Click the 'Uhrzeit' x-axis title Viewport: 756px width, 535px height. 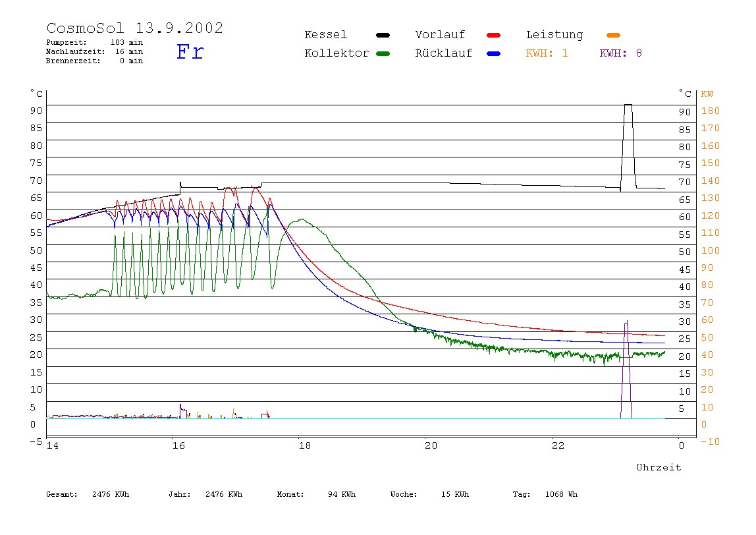tap(659, 467)
